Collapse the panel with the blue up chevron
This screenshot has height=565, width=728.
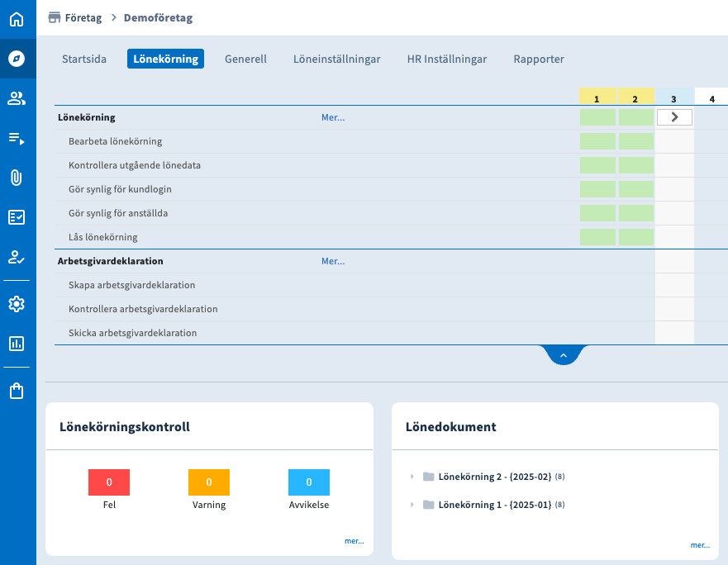(x=563, y=355)
